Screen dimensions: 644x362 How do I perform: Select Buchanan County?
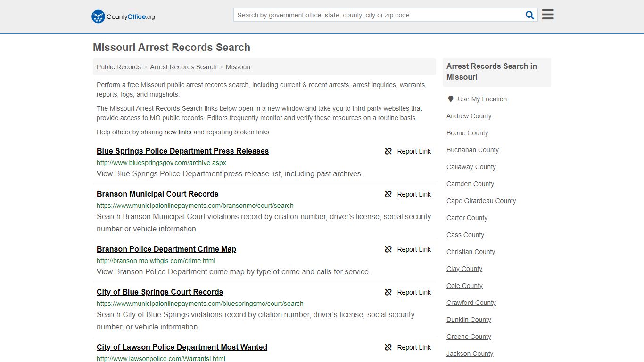[x=472, y=150]
